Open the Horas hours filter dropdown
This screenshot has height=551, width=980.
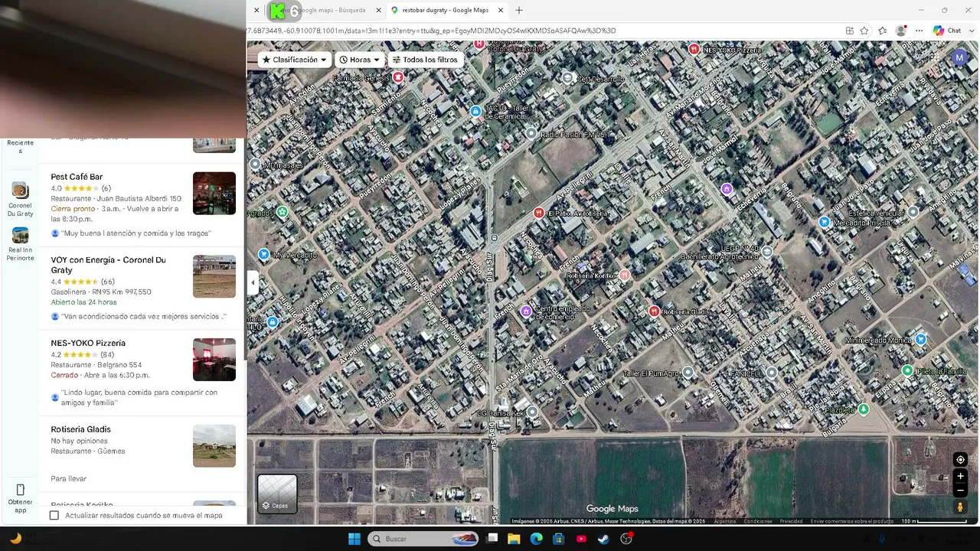pyautogui.click(x=360, y=60)
